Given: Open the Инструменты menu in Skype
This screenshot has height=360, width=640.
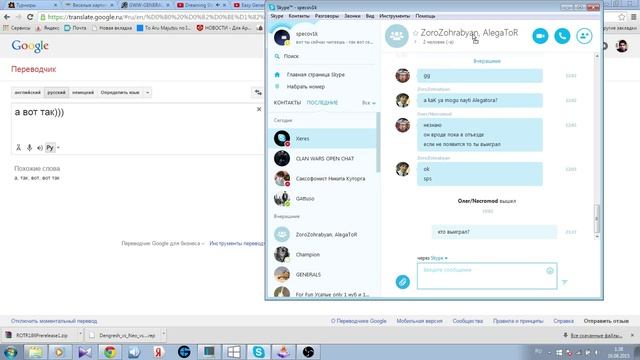Looking at the screenshot, I should click(x=394, y=16).
